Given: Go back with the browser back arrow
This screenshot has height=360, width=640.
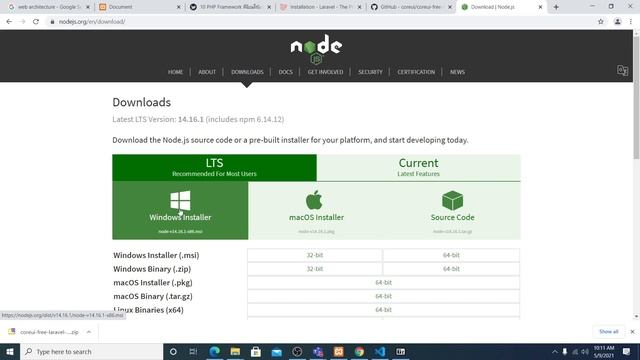Looking at the screenshot, I should coord(9,22).
